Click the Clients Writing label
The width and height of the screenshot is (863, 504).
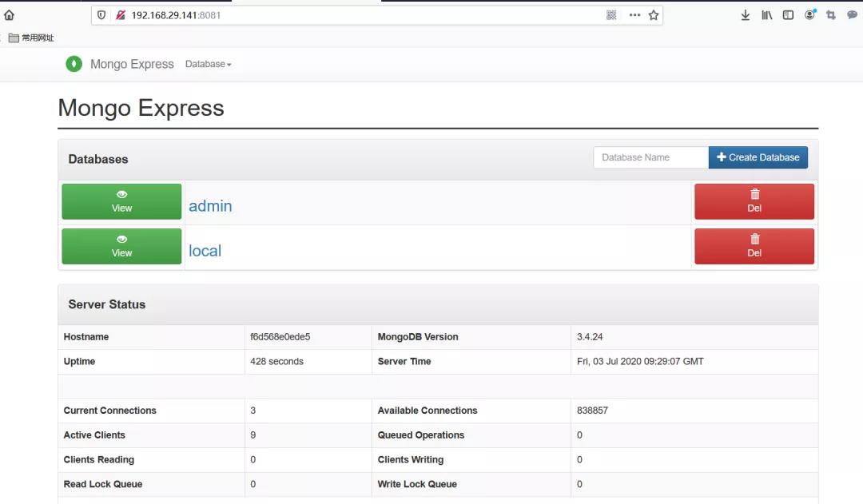tap(410, 459)
